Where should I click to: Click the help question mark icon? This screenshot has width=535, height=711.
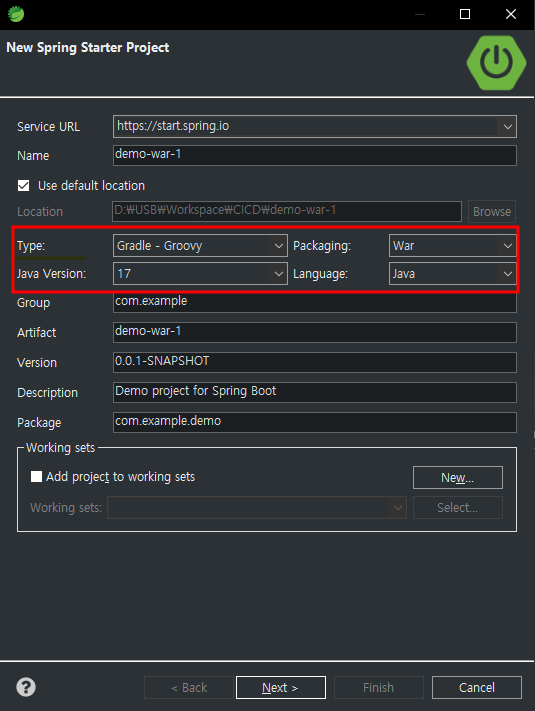pyautogui.click(x=26, y=687)
